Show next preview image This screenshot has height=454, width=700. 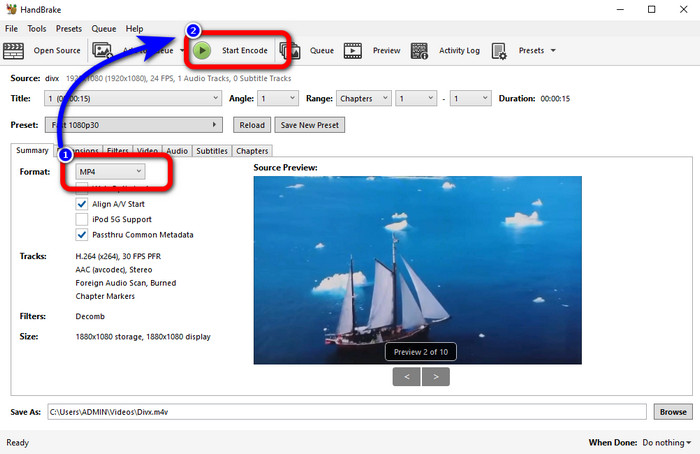pos(436,377)
